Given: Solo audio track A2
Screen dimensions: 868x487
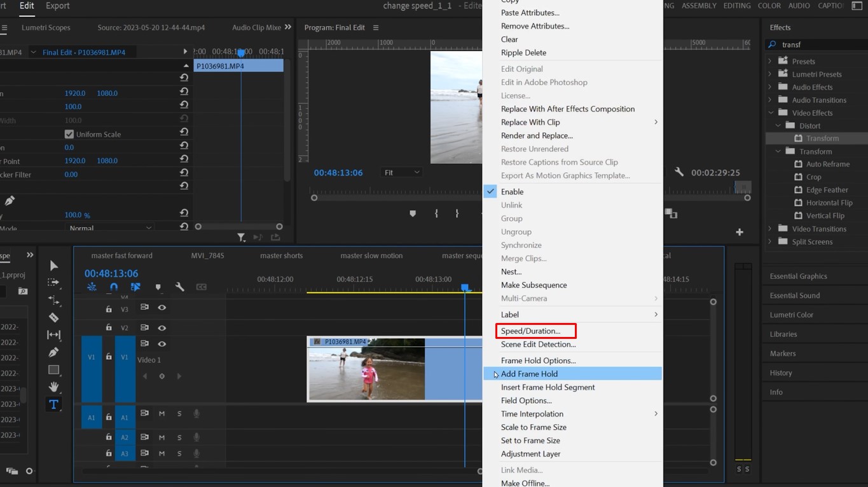Looking at the screenshot, I should [x=179, y=437].
